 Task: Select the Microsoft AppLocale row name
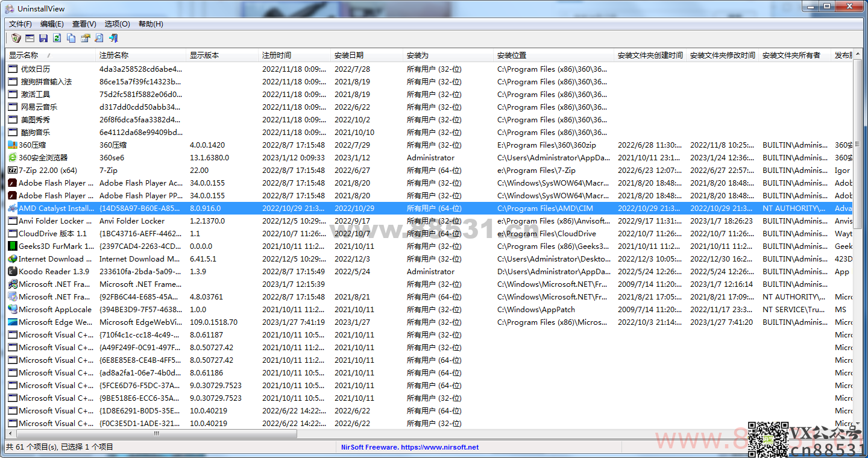click(x=55, y=309)
